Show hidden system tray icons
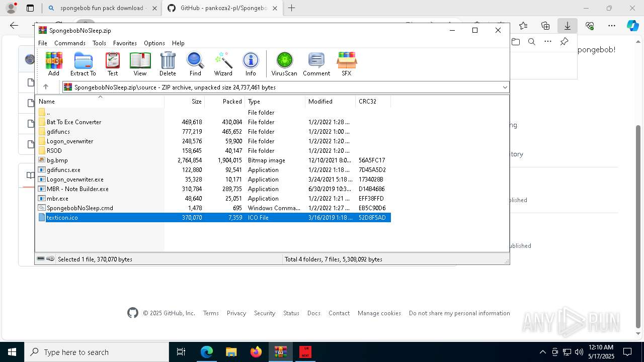644x362 pixels. point(542,352)
